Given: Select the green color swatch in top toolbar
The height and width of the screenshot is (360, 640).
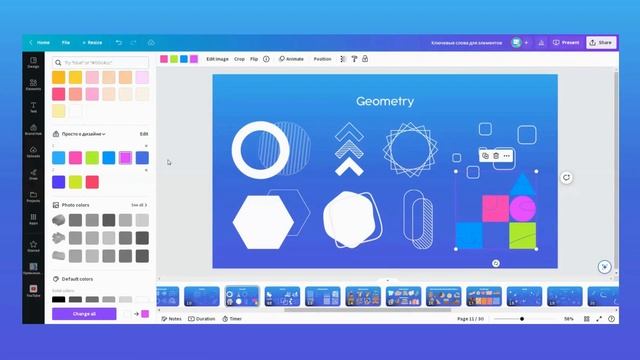Looking at the screenshot, I should (x=174, y=59).
